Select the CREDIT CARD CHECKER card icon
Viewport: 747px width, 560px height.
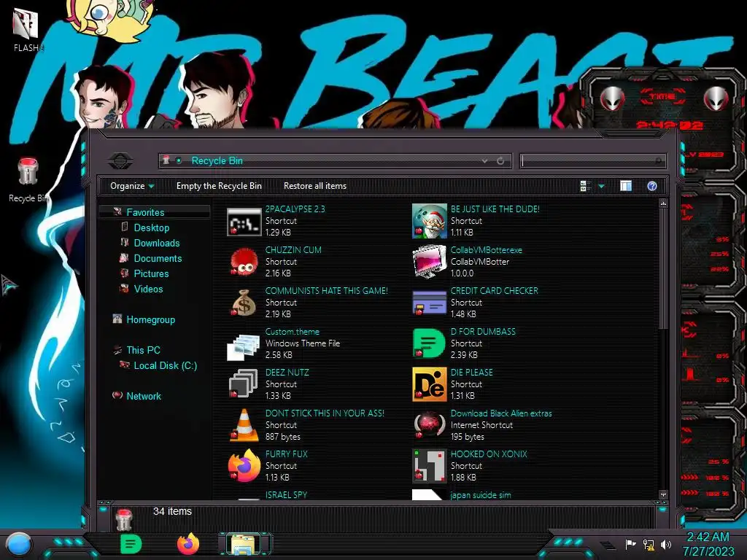point(429,303)
